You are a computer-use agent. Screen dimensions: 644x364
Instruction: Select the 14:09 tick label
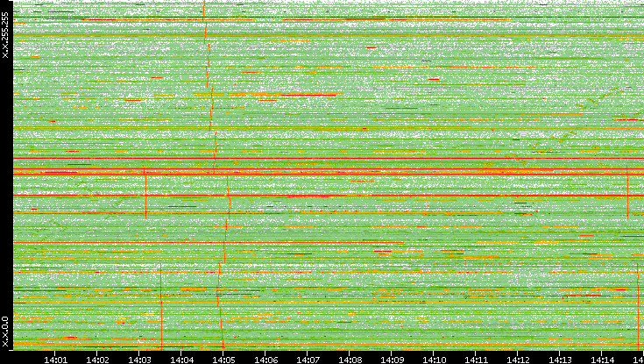[392, 360]
